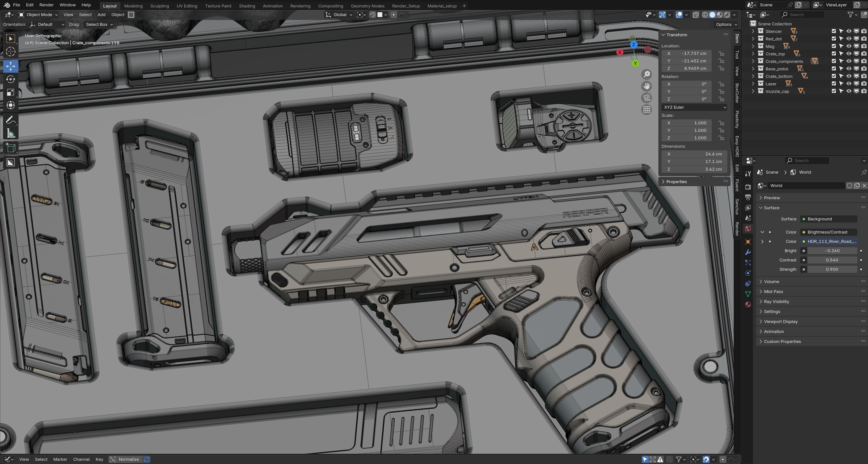The width and height of the screenshot is (868, 464).
Task: Open the BoxCutter sidebar tab
Action: [x=737, y=93]
